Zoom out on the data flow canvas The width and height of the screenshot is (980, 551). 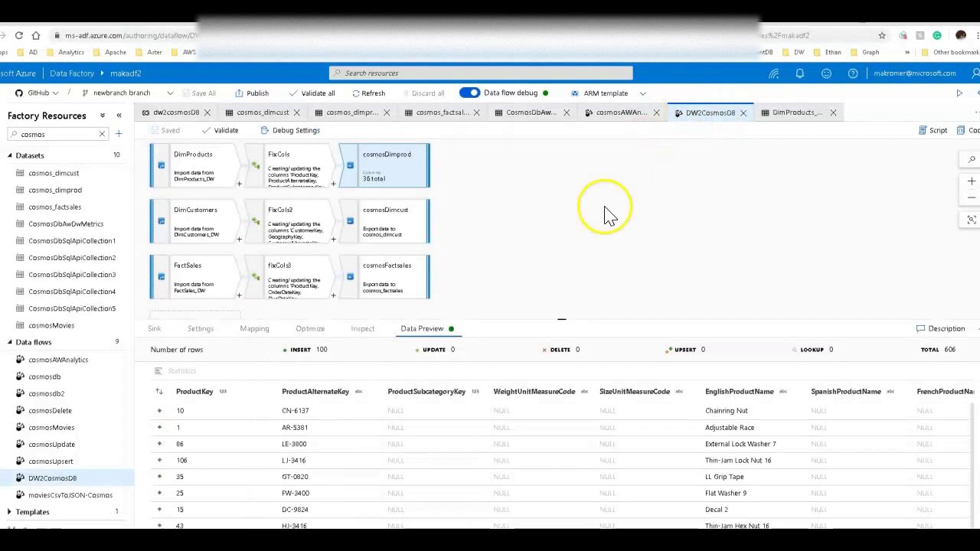(x=971, y=197)
